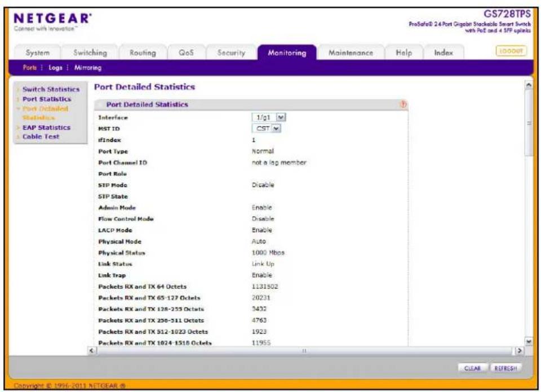The width and height of the screenshot is (541, 392).
Task: Select the Ports submenu item
Action: 30,68
